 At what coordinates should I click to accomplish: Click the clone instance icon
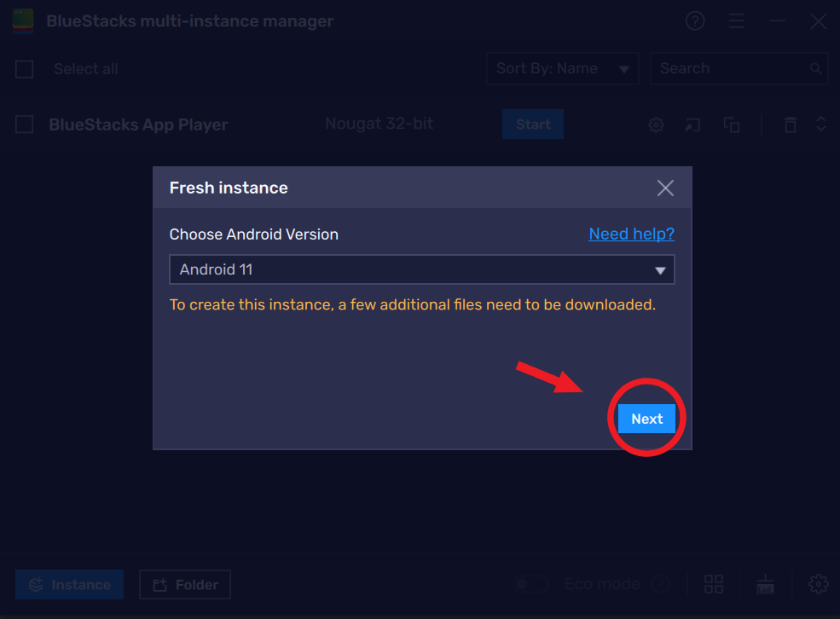(732, 124)
